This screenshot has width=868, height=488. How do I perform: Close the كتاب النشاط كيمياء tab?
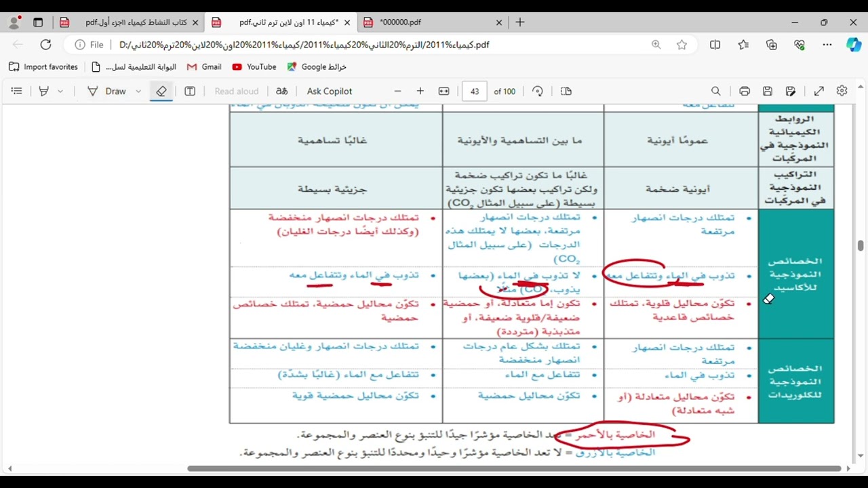[x=195, y=22]
